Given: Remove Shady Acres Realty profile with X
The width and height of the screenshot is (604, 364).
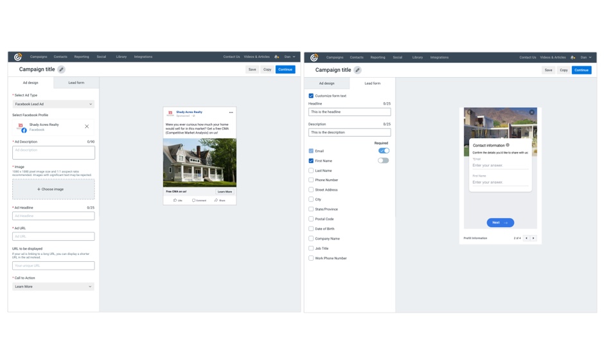Looking at the screenshot, I should 87,126.
